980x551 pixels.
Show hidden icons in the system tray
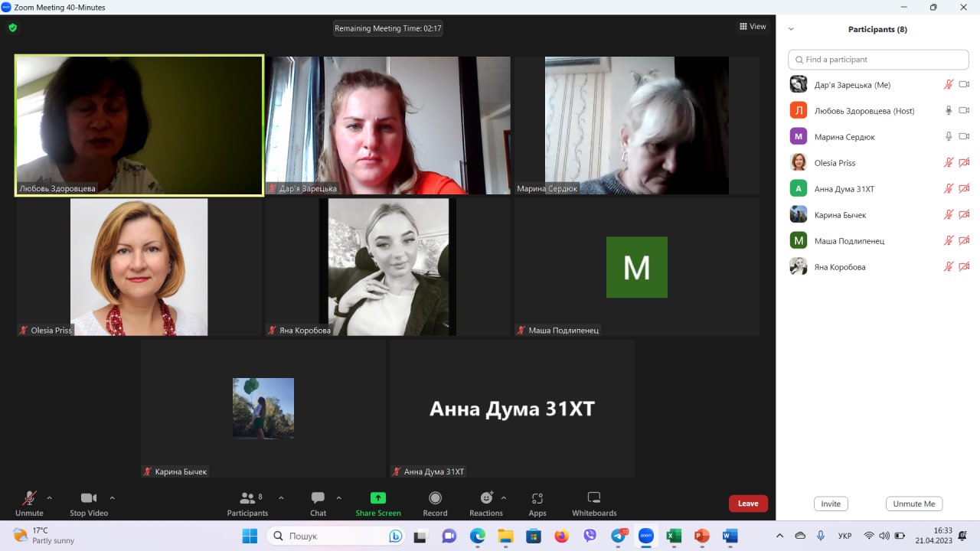click(x=779, y=536)
